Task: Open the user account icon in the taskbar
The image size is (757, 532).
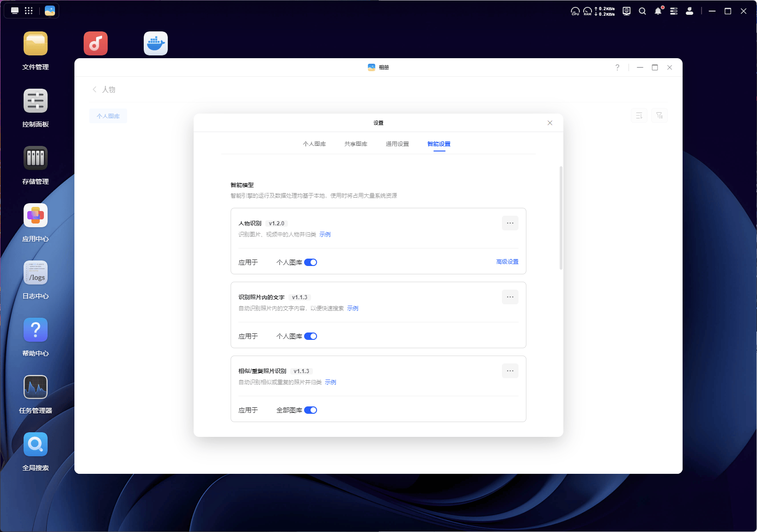Action: [689, 11]
